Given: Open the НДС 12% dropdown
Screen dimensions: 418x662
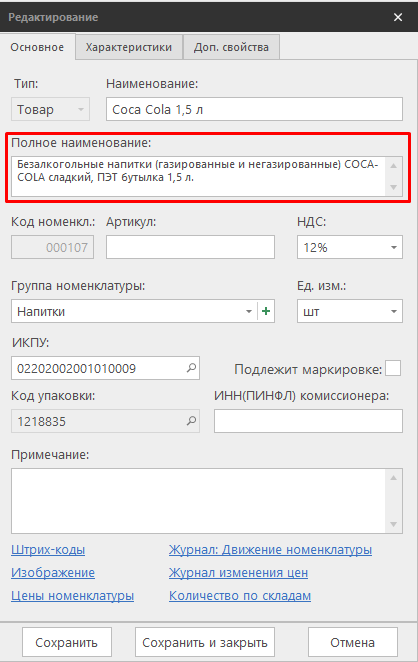Looking at the screenshot, I should [350, 247].
